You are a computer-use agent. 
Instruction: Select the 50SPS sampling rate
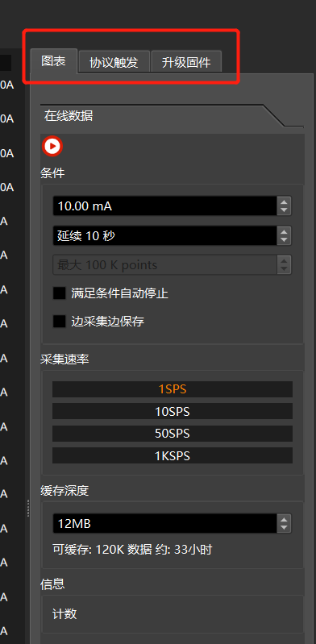pyautogui.click(x=173, y=434)
